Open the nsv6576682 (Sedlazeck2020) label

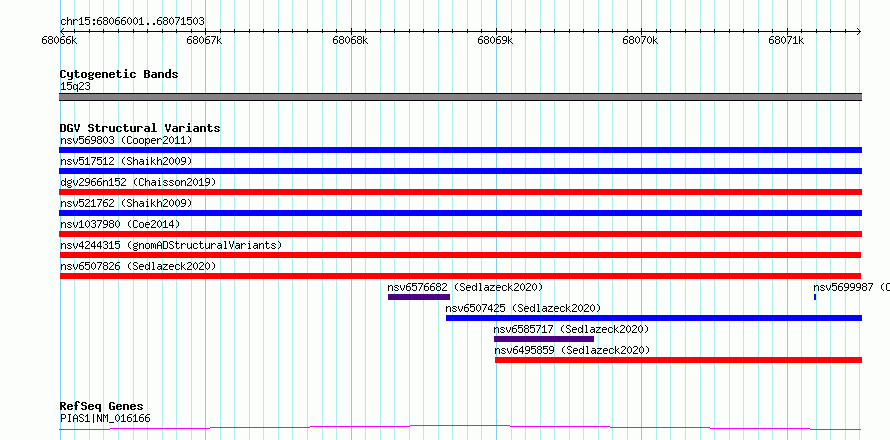coord(465,287)
